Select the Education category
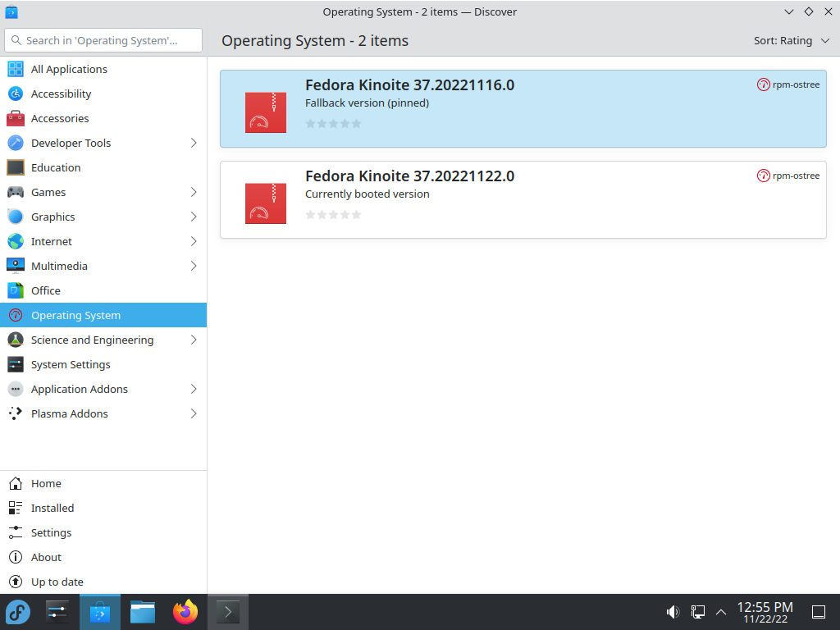 [56, 167]
